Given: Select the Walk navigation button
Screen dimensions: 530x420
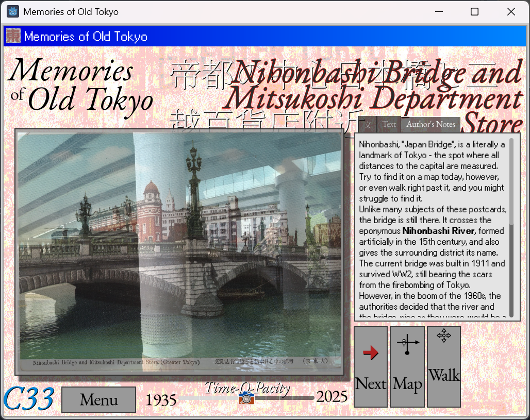Looking at the screenshot, I should 444,366.
